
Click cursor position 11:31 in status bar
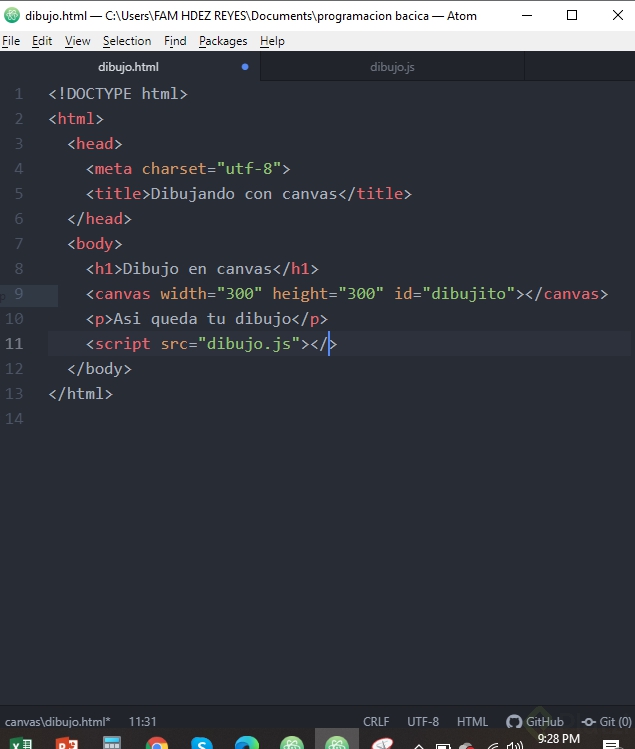click(x=142, y=721)
